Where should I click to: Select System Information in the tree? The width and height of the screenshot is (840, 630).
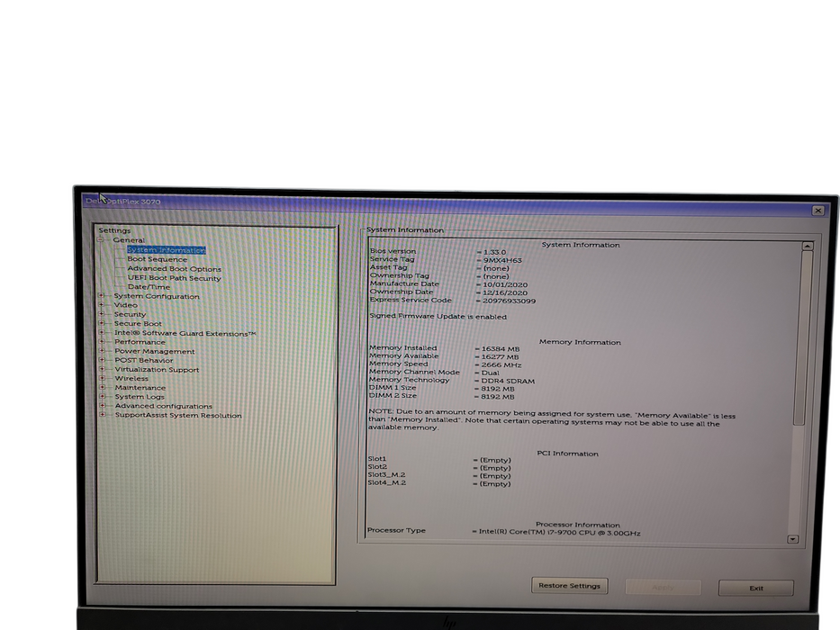click(x=166, y=249)
